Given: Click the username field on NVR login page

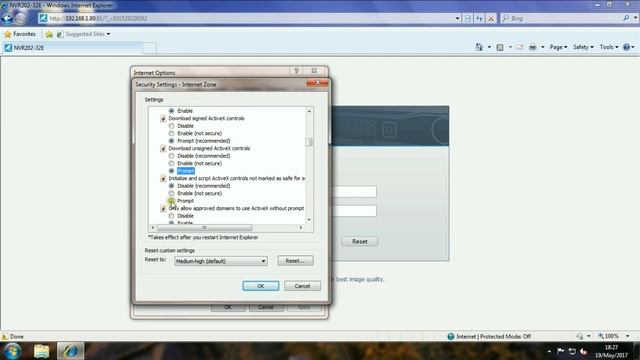Looking at the screenshot, I should 355,192.
